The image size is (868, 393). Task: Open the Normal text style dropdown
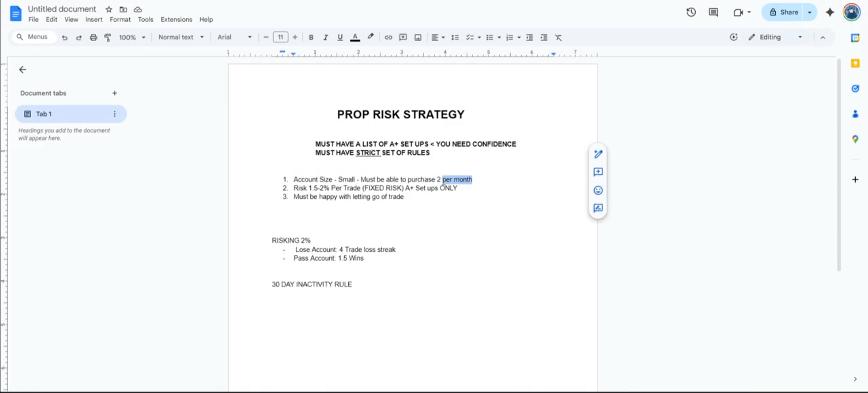click(181, 37)
